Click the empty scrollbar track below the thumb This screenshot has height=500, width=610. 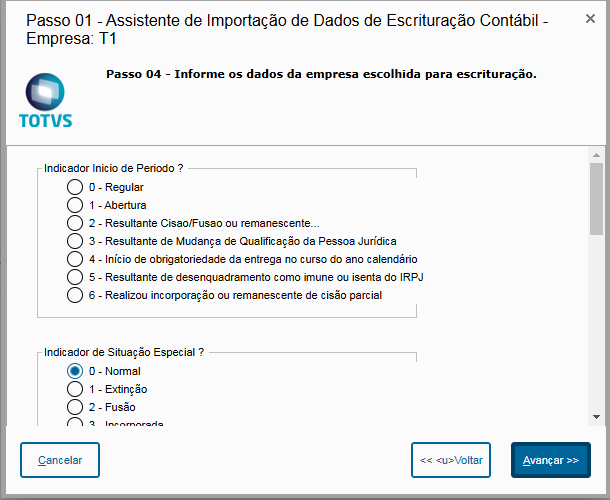(x=596, y=320)
